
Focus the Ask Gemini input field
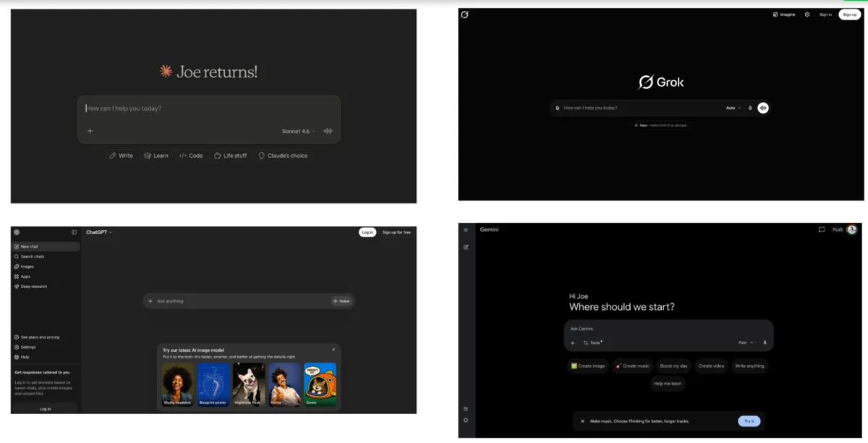668,329
